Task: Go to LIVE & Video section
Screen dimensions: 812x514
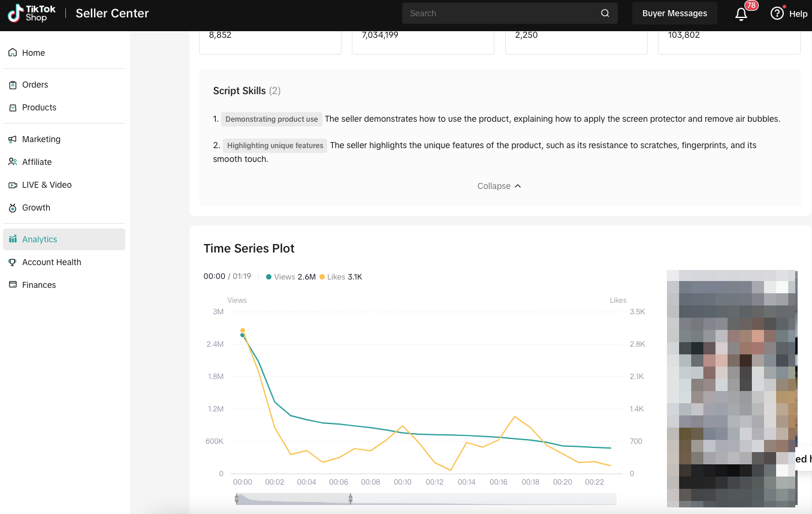Action: [47, 185]
